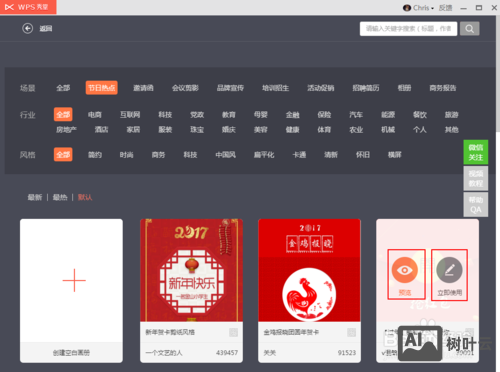Select the 互联网 industry filter
This screenshot has height=372, width=500.
130,115
